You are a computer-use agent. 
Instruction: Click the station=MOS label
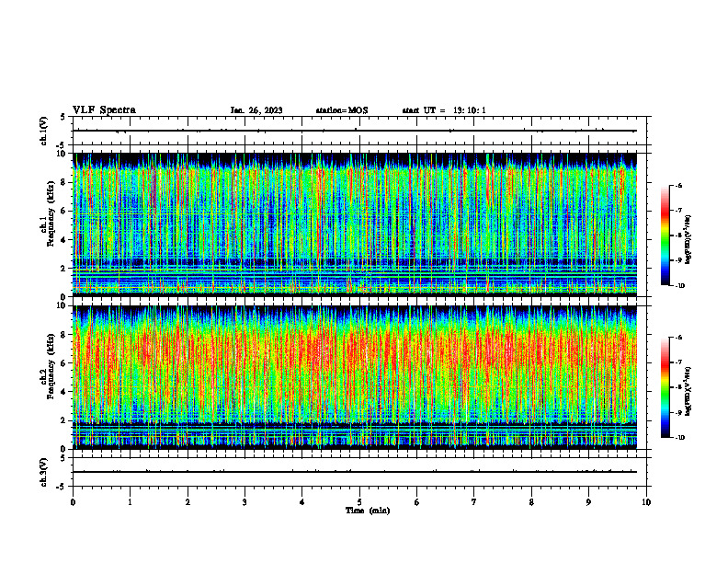[x=342, y=110]
